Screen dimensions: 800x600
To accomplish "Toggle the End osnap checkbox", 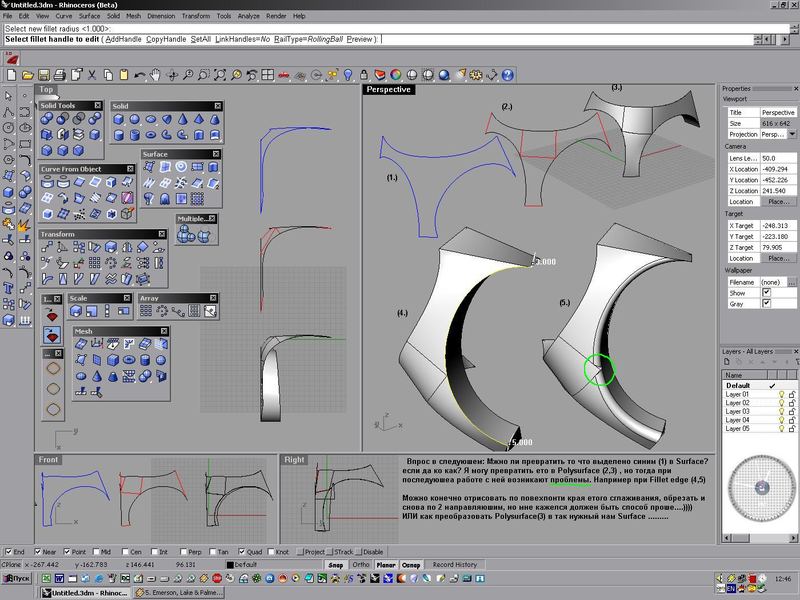I will (x=9, y=551).
